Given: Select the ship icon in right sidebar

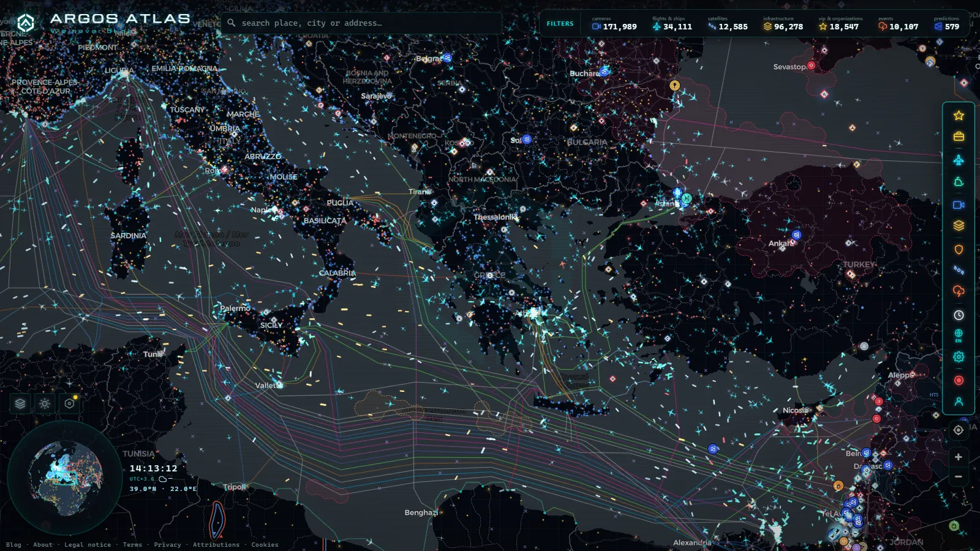Looking at the screenshot, I should click(x=959, y=182).
